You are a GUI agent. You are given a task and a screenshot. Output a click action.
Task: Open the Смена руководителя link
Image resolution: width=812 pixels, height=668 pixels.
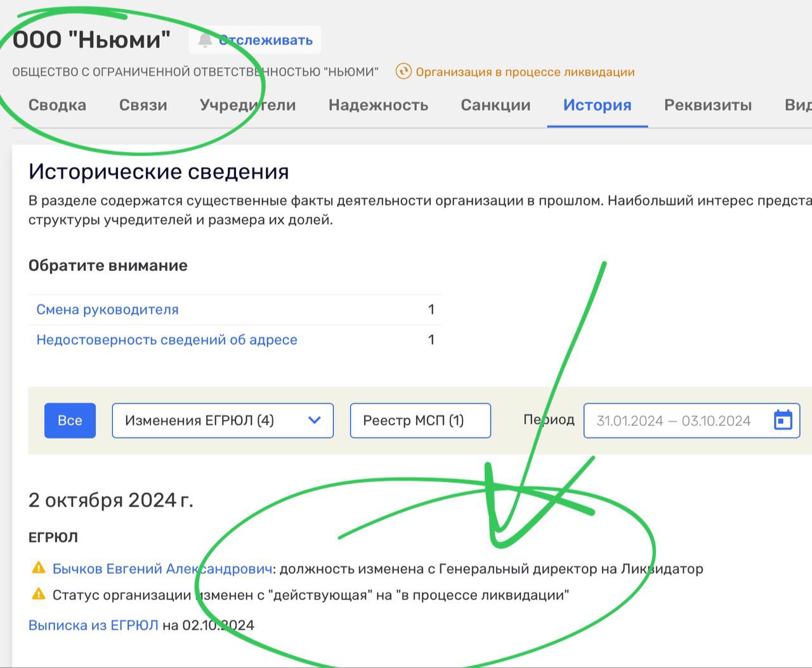pyautogui.click(x=107, y=310)
